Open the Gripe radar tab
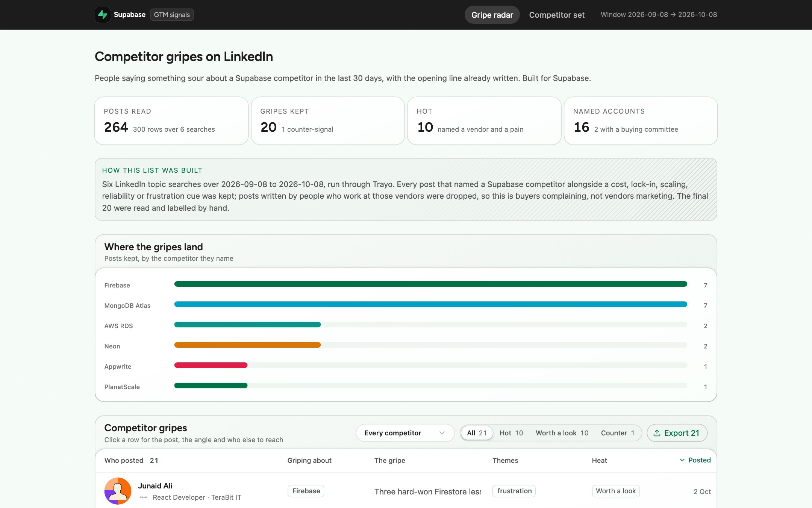Image resolution: width=812 pixels, height=508 pixels. 492,15
